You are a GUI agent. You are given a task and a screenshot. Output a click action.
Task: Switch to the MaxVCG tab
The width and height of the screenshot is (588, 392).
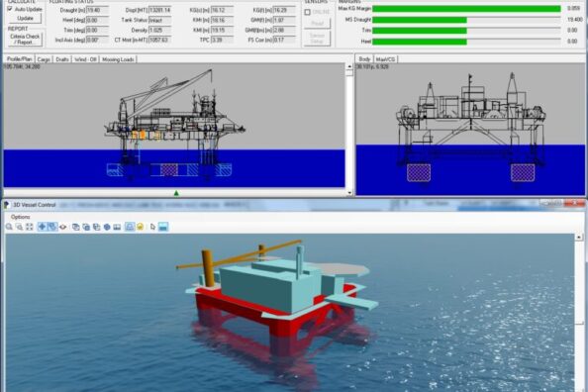tap(385, 59)
